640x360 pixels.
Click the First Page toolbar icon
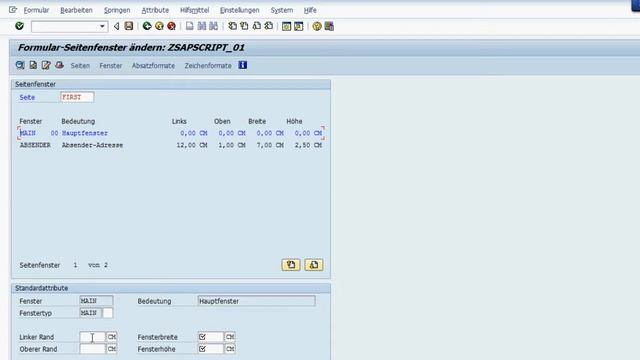[232, 26]
